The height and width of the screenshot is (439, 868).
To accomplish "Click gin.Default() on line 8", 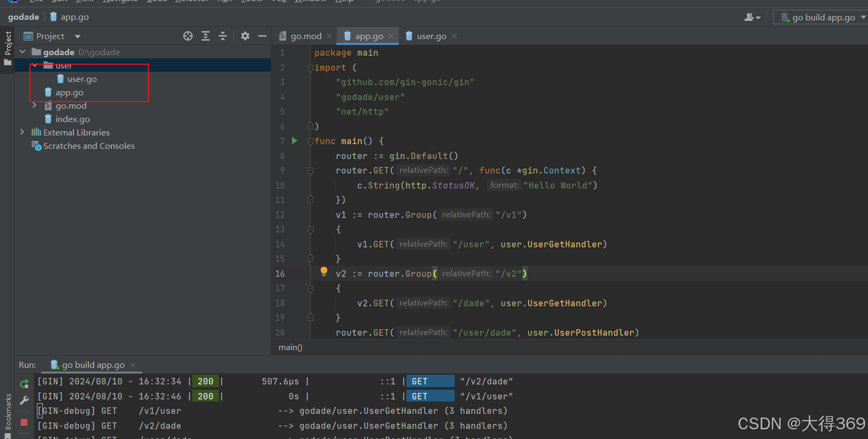I will [x=424, y=156].
